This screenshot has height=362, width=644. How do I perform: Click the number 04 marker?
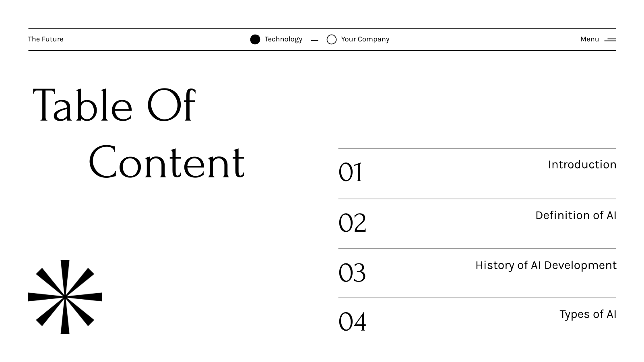(352, 322)
